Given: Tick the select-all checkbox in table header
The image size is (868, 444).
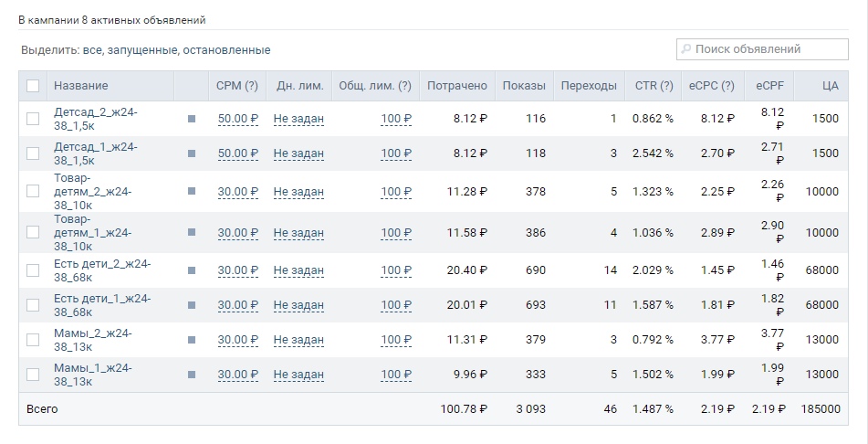Looking at the screenshot, I should click(33, 86).
